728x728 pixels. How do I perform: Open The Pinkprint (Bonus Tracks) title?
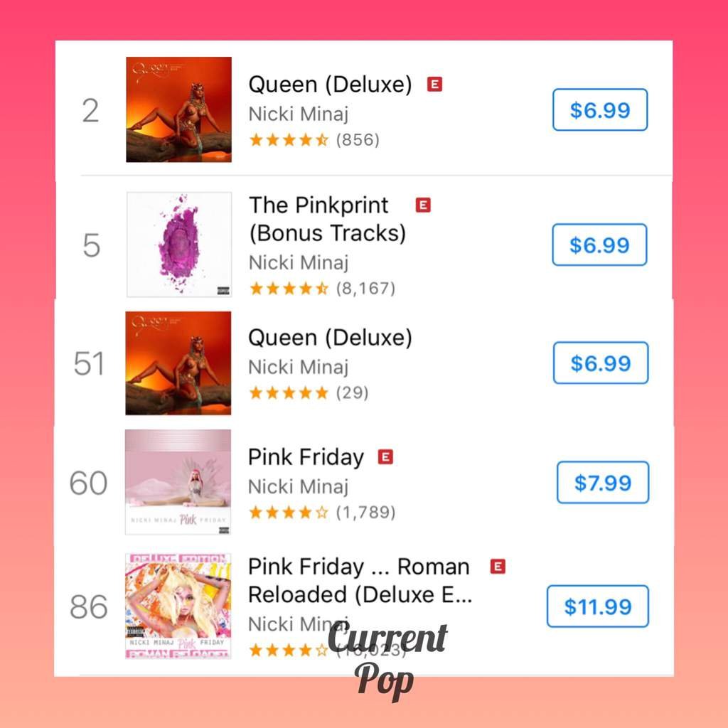[x=327, y=219]
